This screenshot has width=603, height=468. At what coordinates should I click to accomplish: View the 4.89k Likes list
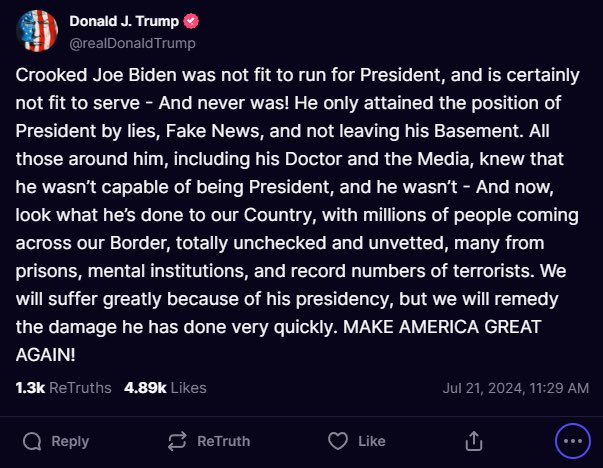[165, 388]
